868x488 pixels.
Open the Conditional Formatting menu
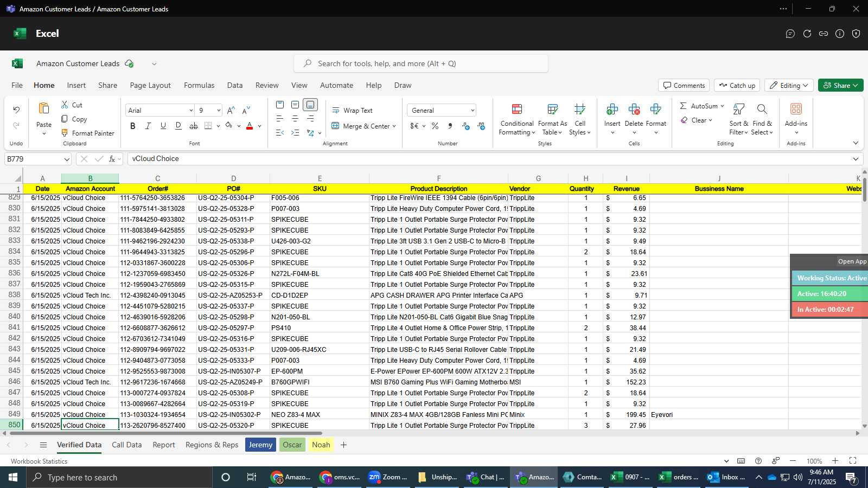517,119
